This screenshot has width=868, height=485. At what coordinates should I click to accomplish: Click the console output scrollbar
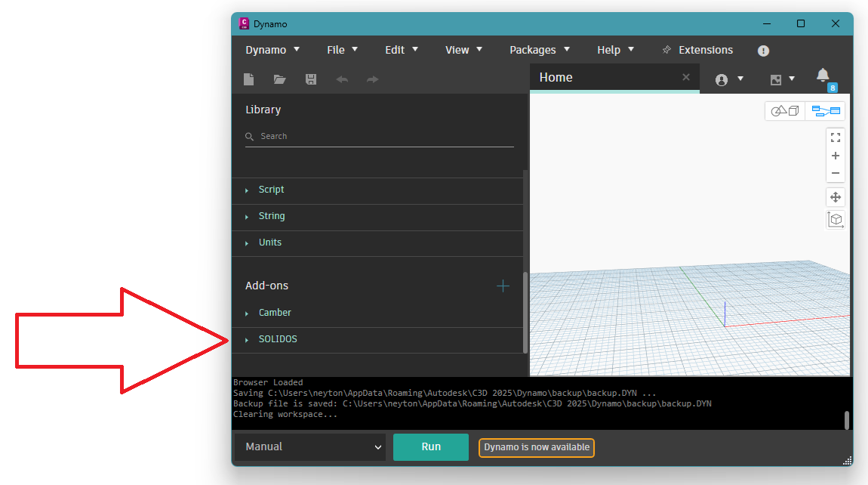846,420
